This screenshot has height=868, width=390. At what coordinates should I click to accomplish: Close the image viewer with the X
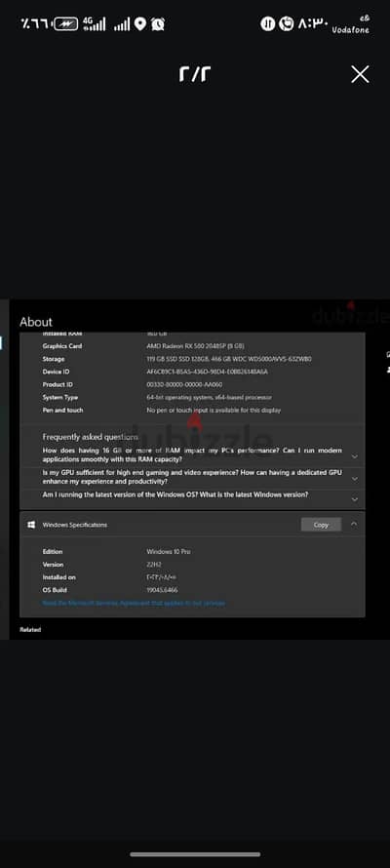[360, 74]
